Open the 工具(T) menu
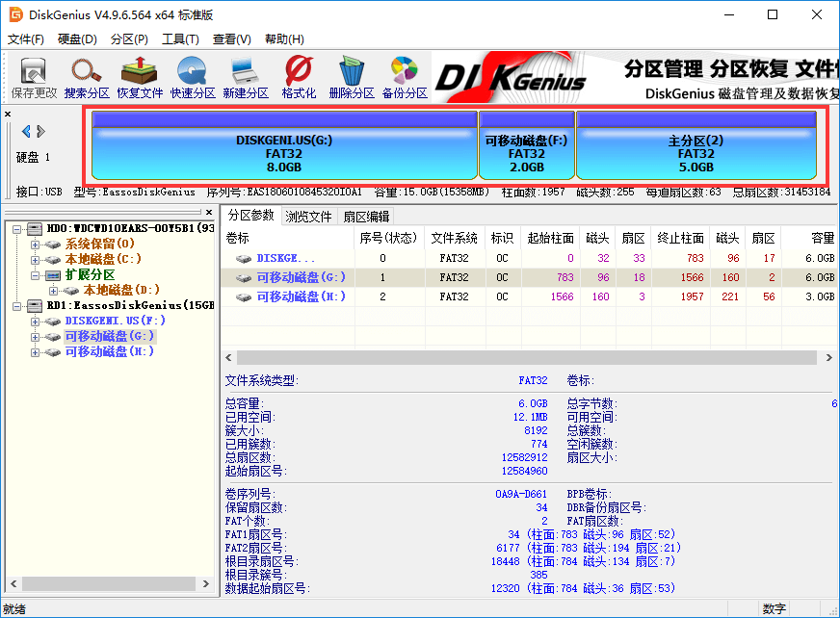 click(x=180, y=39)
